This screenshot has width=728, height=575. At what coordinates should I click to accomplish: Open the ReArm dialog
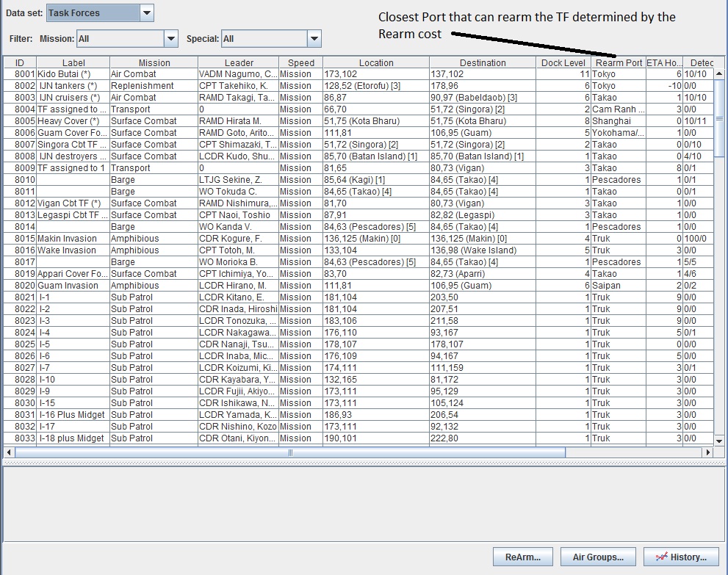click(x=523, y=557)
